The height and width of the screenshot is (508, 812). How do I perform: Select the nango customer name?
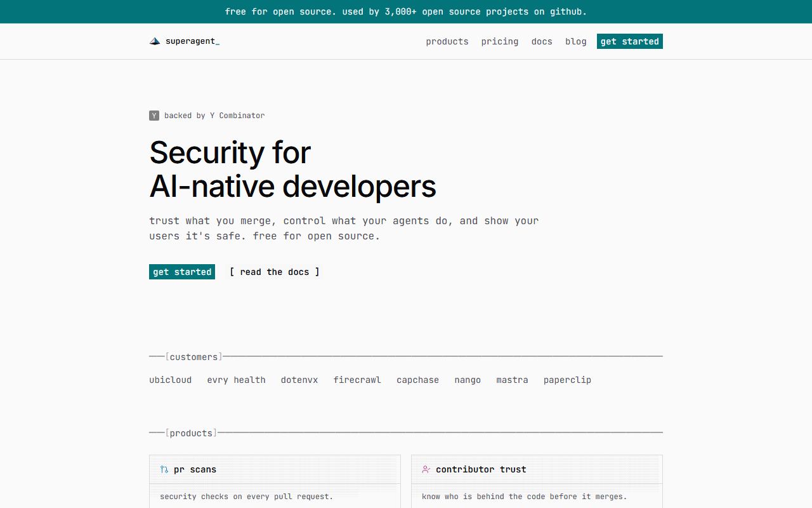468,380
